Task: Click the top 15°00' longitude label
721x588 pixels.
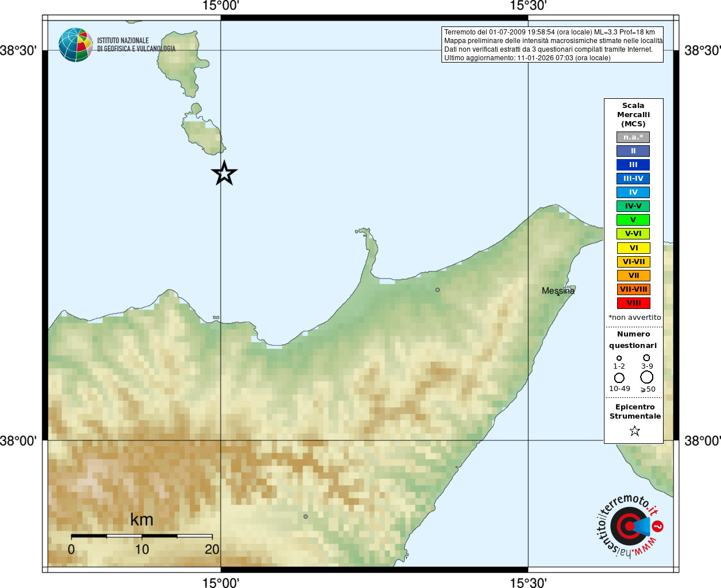Action: pos(220,6)
